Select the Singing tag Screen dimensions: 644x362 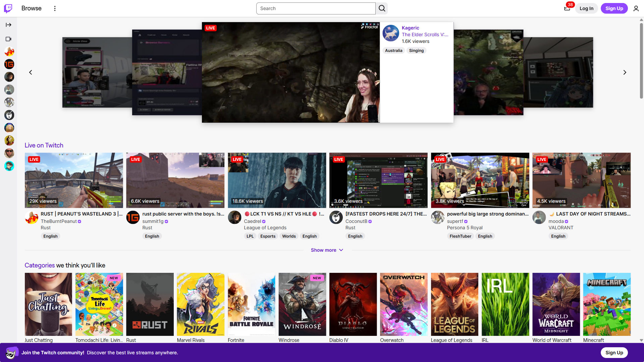(416, 51)
